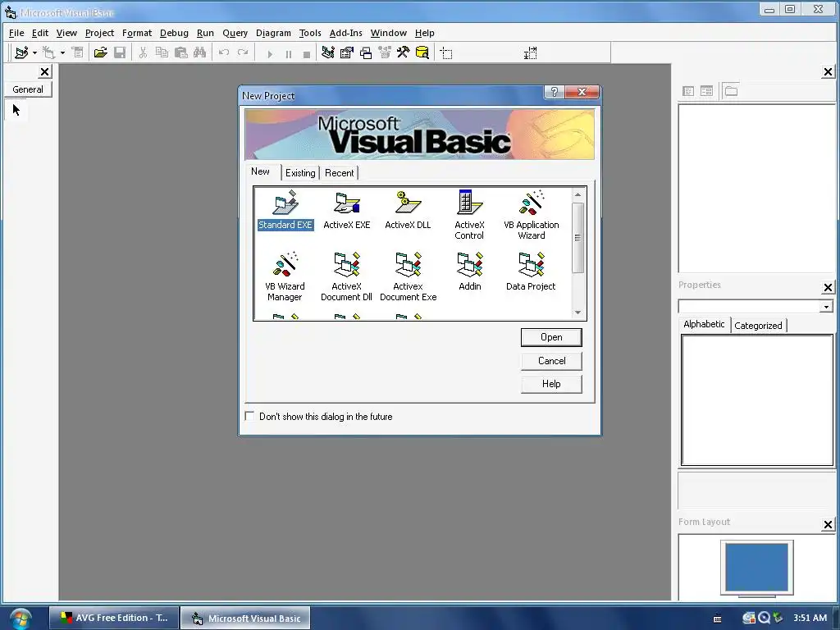
Task: Click the Start run arrow icon
Action: (269, 53)
